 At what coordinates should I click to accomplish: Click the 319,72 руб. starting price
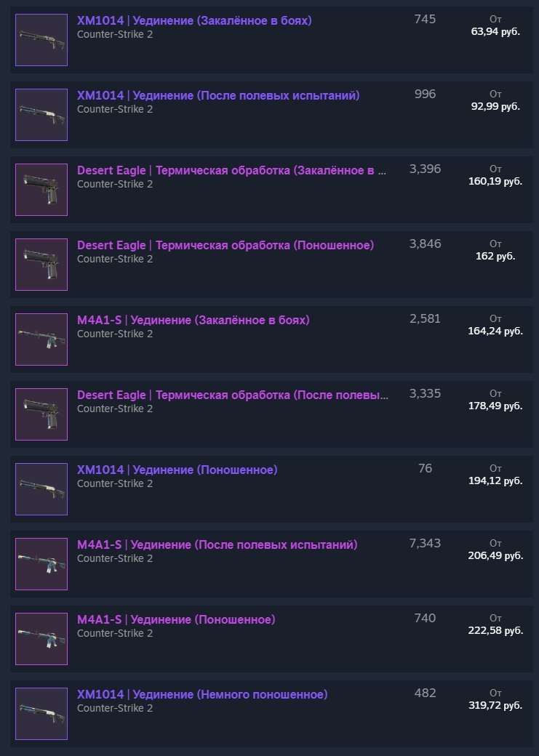coord(495,705)
